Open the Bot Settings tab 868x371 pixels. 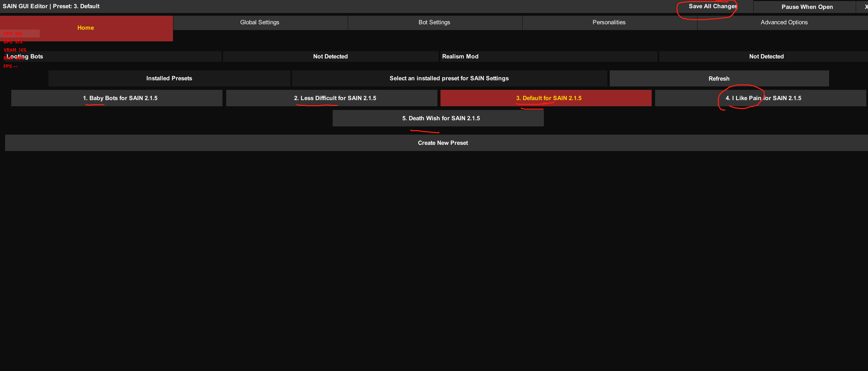tap(435, 23)
